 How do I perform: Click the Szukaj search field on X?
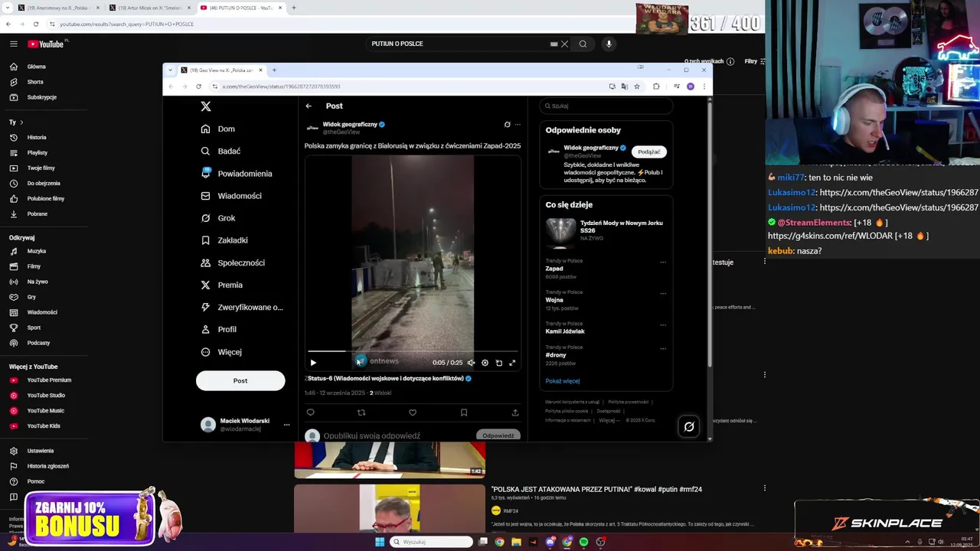click(606, 106)
